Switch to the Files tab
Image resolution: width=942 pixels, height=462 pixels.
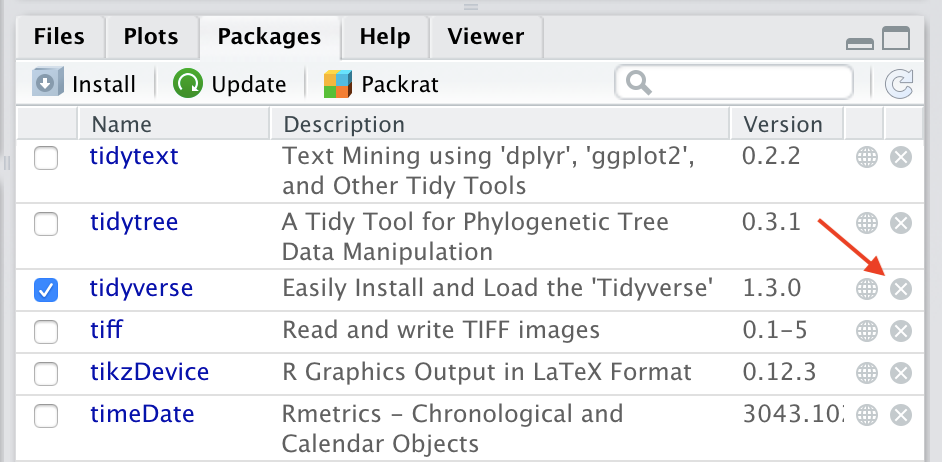pos(59,38)
